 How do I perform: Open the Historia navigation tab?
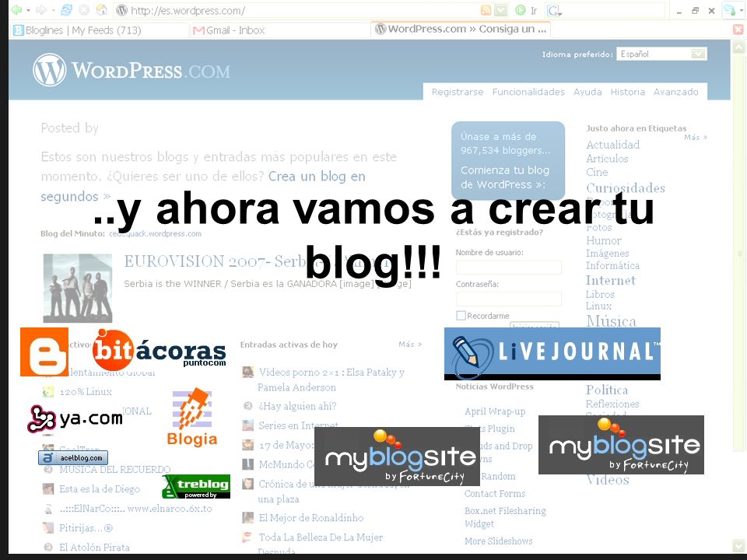point(627,92)
